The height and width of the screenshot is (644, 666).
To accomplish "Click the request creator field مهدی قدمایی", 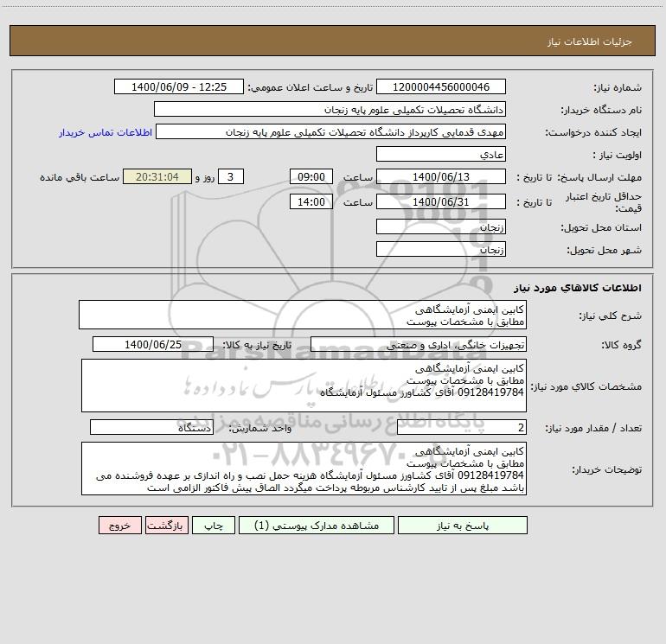I will (331, 131).
